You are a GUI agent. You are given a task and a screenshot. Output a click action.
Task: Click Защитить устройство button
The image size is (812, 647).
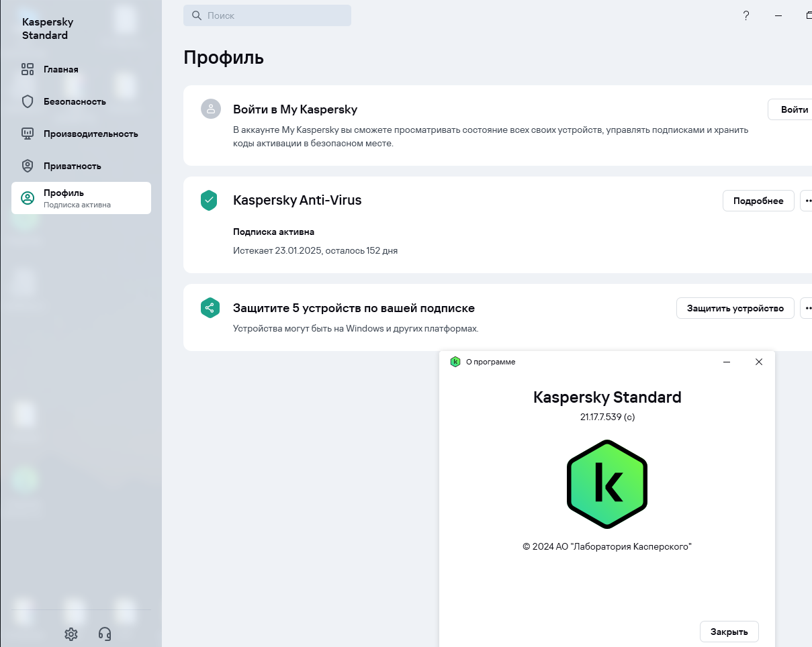[735, 308]
